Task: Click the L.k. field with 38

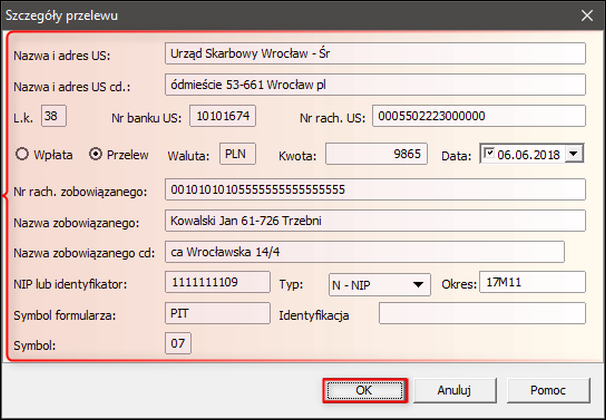Action: (x=54, y=116)
